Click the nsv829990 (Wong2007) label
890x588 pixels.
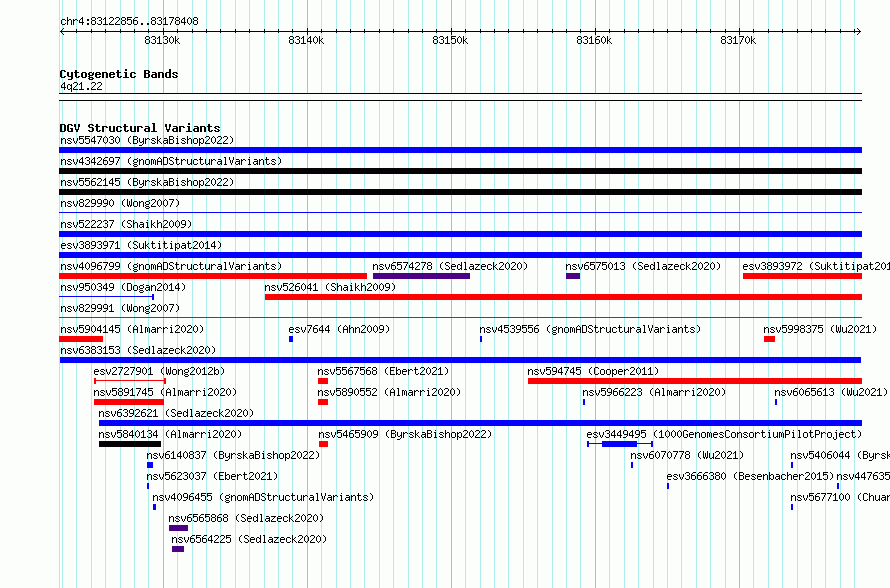coord(120,203)
